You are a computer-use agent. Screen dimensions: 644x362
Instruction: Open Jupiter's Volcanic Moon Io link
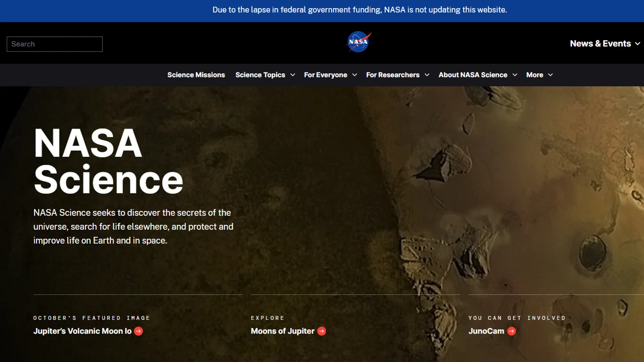point(82,331)
